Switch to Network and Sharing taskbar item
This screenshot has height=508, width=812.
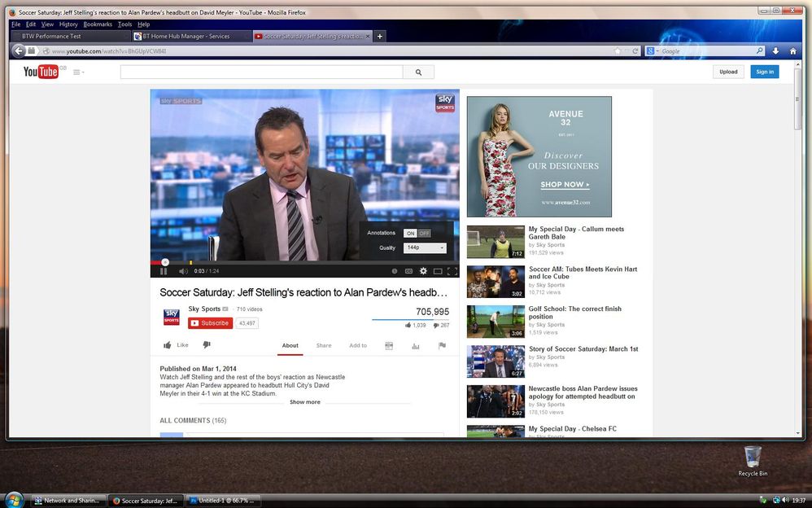pyautogui.click(x=68, y=501)
